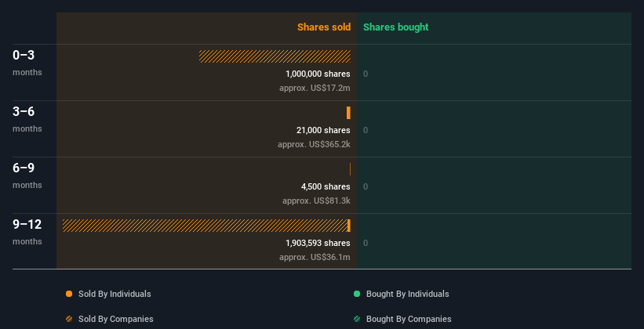Click the '4,500 shares' value
This screenshot has height=329, width=644.
[326, 186]
